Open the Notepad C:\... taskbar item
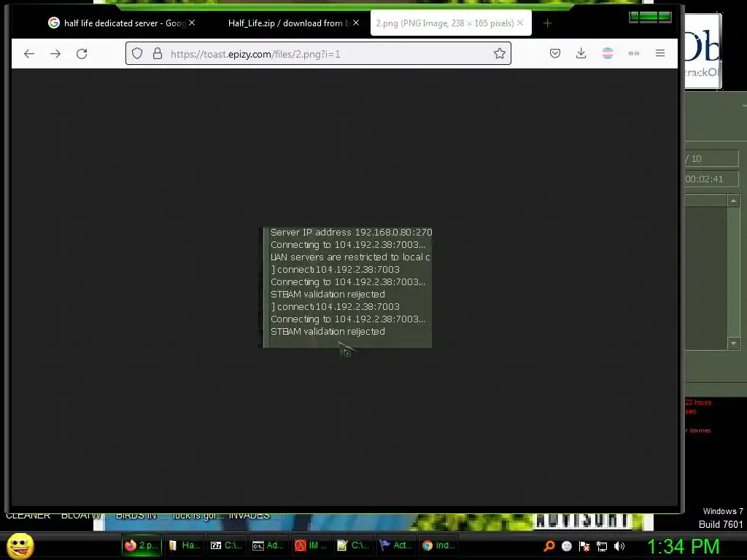This screenshot has width=747, height=560. (x=353, y=545)
